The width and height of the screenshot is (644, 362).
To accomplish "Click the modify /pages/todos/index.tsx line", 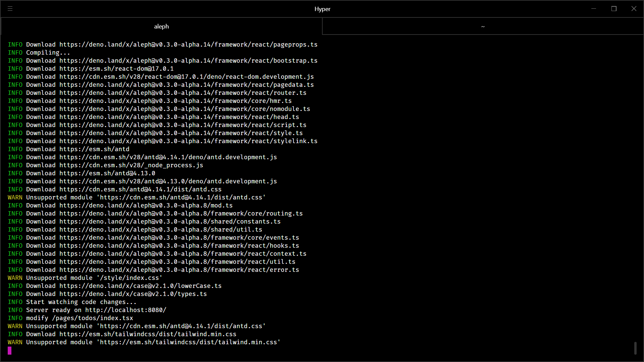I will 70,318.
